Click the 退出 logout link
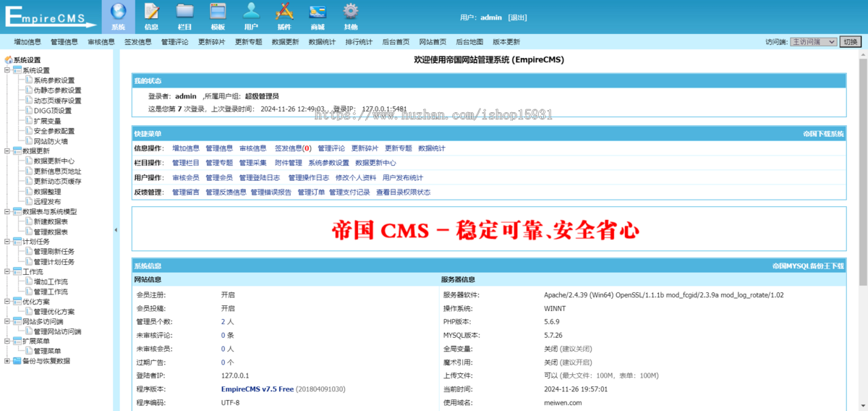This screenshot has height=411, width=868. [518, 17]
